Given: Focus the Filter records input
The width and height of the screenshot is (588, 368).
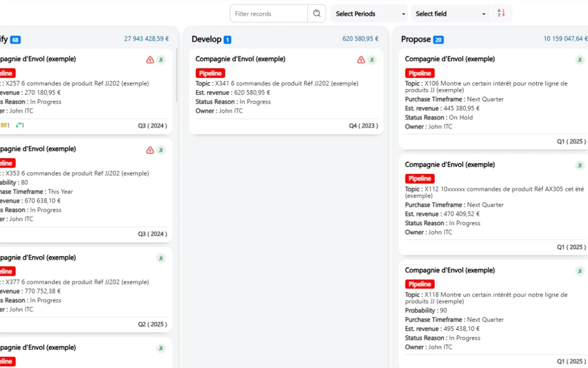Looking at the screenshot, I should point(269,14).
